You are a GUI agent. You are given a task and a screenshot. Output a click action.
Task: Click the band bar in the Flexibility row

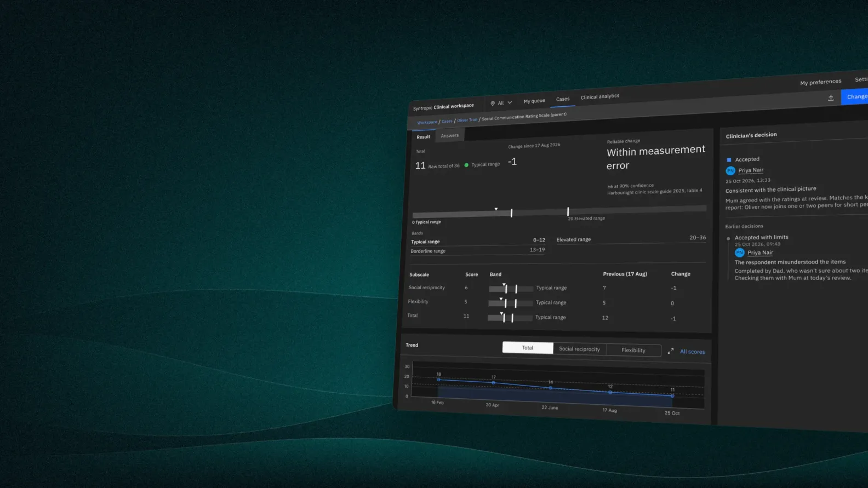[510, 303]
